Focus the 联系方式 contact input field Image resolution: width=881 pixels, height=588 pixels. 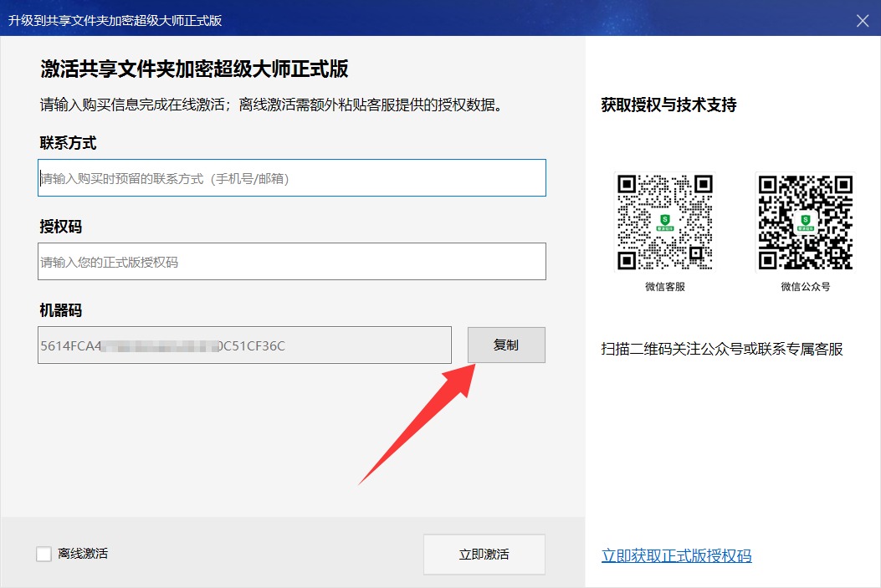pyautogui.click(x=292, y=178)
